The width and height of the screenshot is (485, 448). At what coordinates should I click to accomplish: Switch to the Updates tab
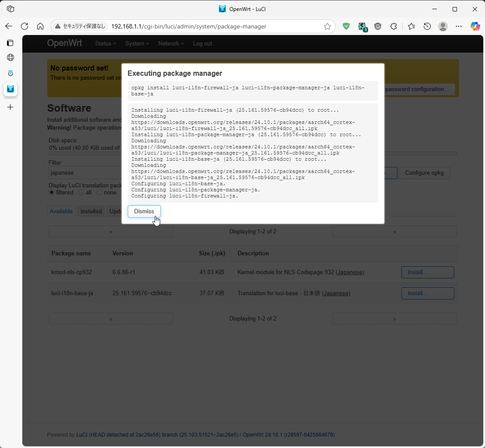click(114, 212)
